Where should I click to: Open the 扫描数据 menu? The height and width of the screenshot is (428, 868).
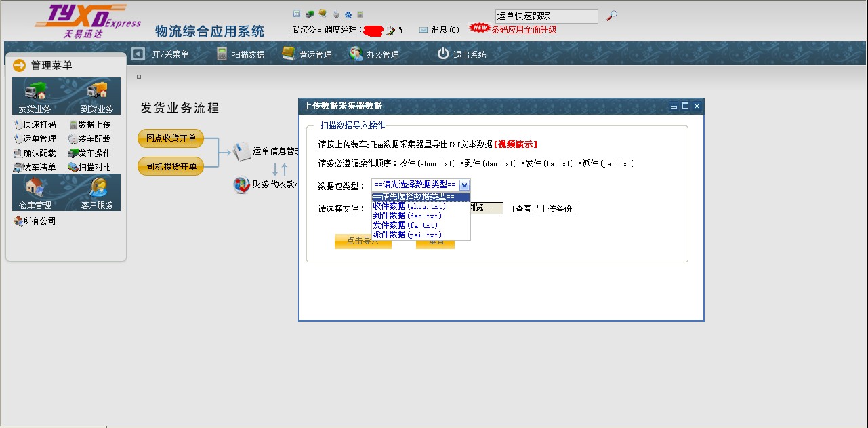(x=241, y=54)
